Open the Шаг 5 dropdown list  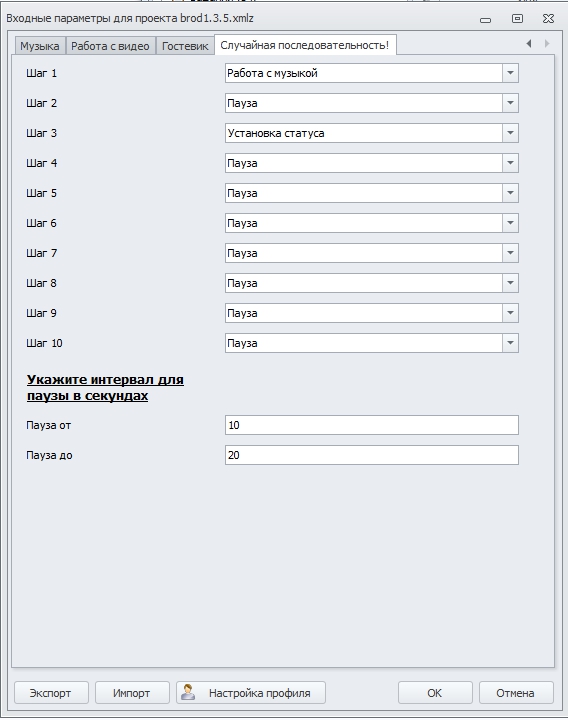tap(371, 193)
